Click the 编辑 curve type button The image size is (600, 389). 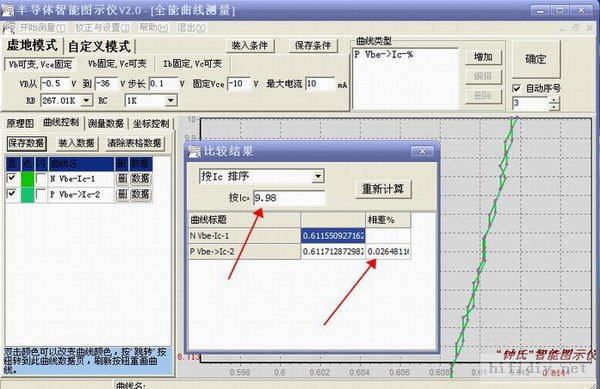[483, 76]
